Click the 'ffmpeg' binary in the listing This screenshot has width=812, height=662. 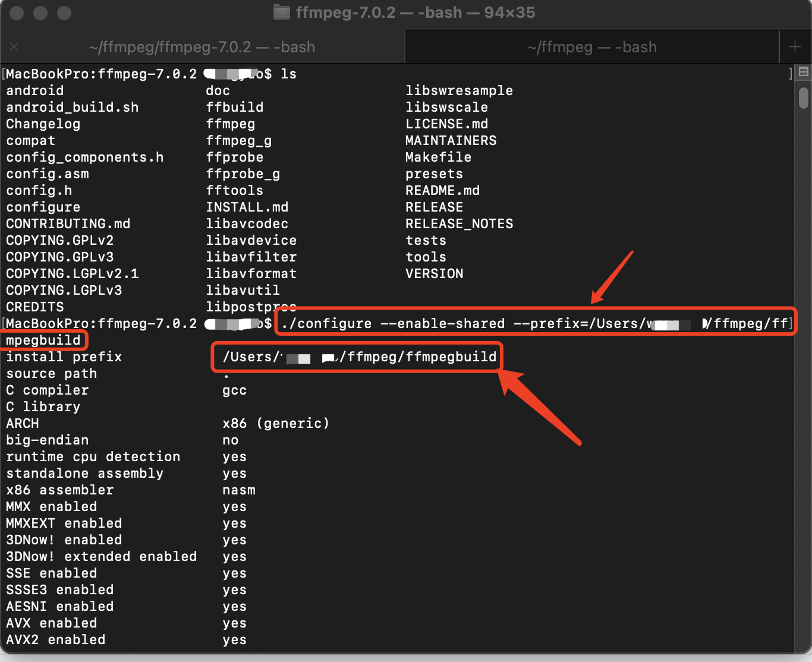[x=231, y=124]
